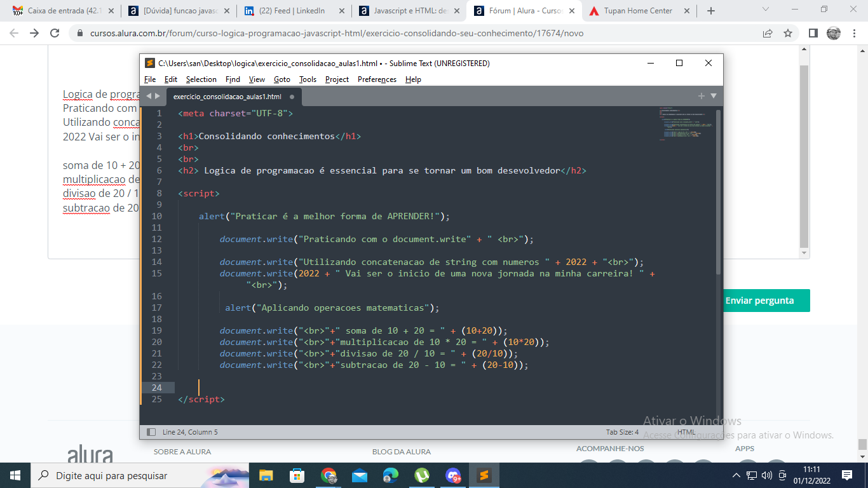
Task: Open the Edit menu in Sublime
Action: coord(170,79)
